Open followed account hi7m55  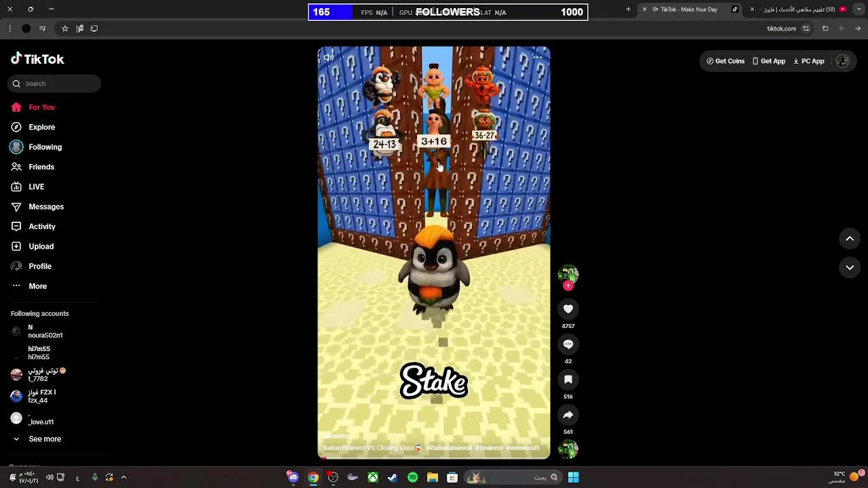(x=31, y=353)
